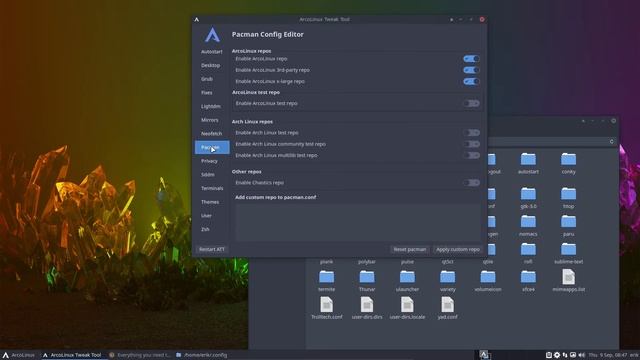The height and width of the screenshot is (360, 640).
Task: Click the file manager reload icon
Action: [x=611, y=142]
